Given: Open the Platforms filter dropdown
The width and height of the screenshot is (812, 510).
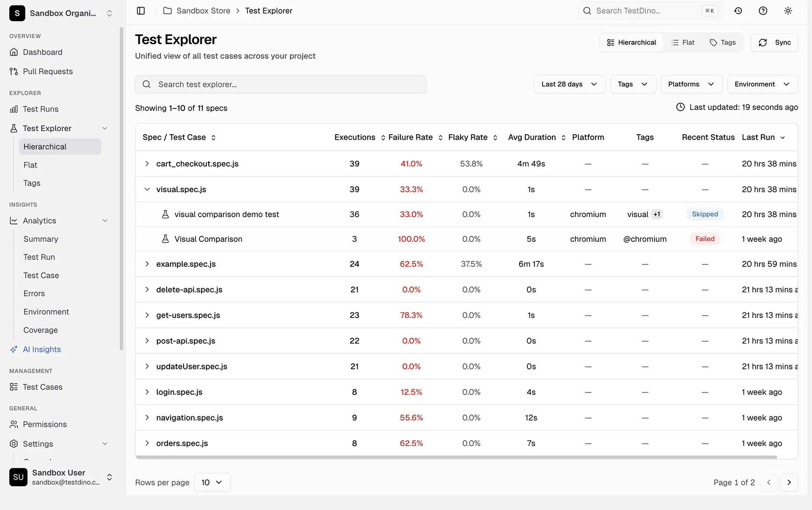Looking at the screenshot, I should (x=691, y=84).
